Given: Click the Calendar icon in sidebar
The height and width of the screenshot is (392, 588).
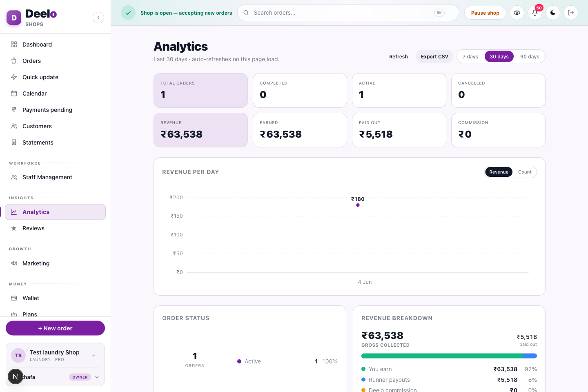Looking at the screenshot, I should (x=14, y=94).
